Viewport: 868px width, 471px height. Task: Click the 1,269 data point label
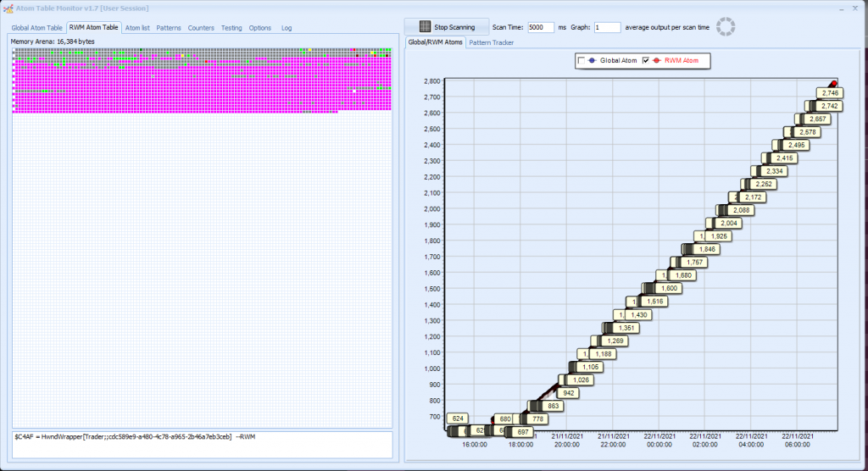click(615, 341)
